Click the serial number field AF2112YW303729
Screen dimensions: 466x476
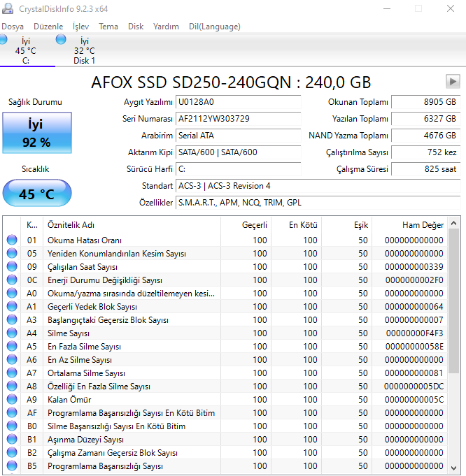239,119
